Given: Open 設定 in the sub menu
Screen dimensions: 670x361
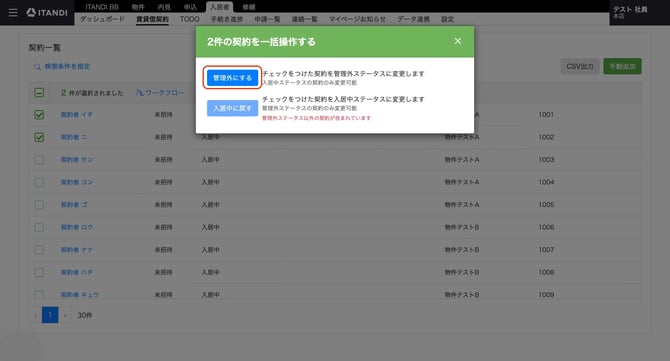Looking at the screenshot, I should tap(447, 19).
